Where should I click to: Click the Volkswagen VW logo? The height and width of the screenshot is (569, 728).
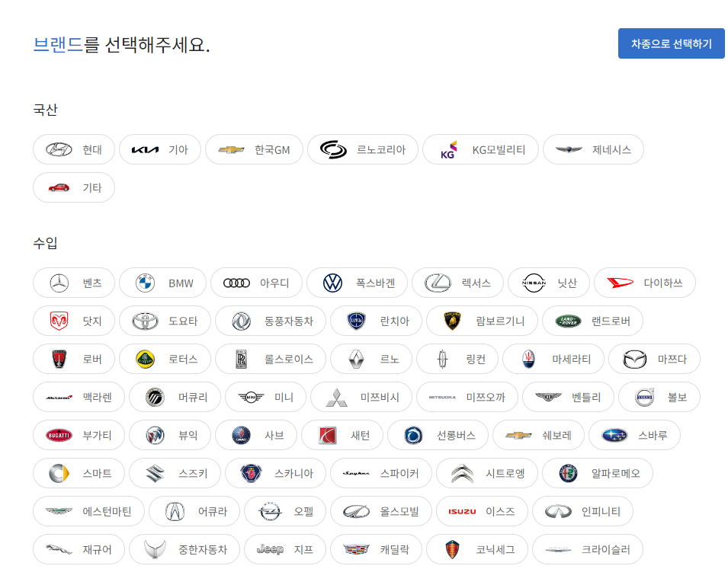point(332,283)
